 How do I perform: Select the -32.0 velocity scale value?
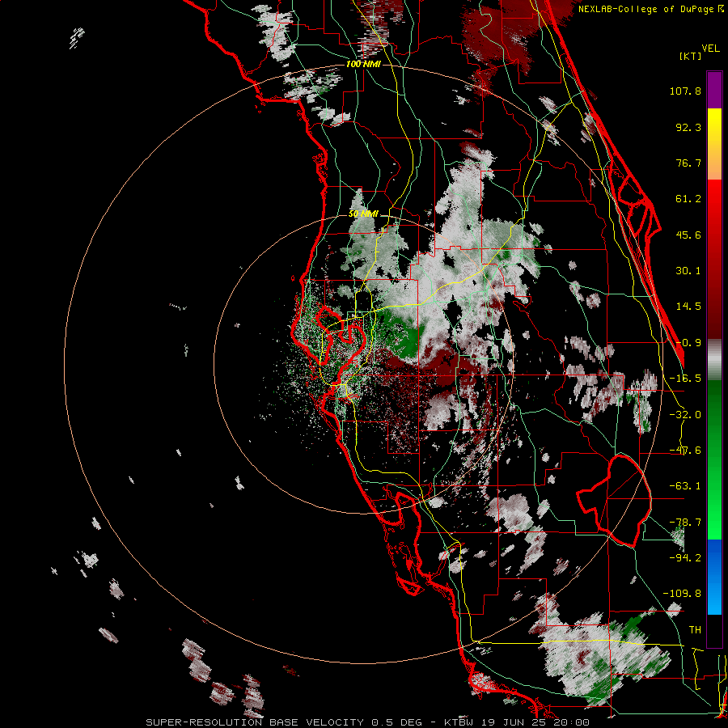tap(685, 415)
